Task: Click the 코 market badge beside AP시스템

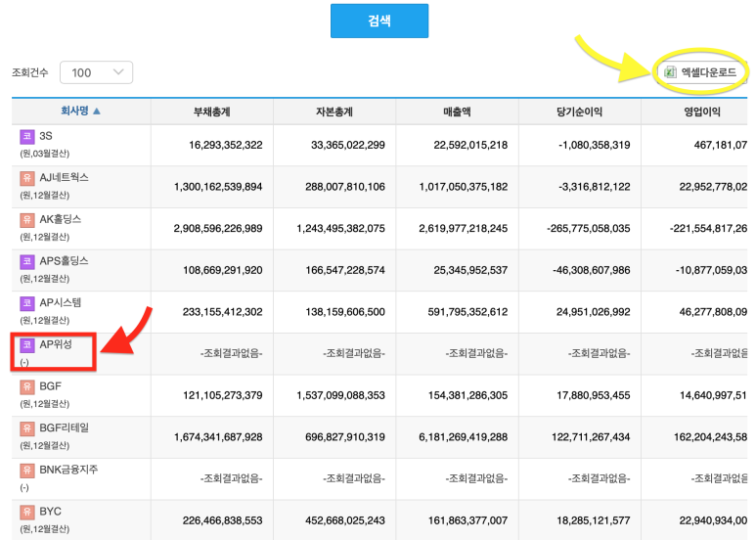Action: pyautogui.click(x=27, y=303)
